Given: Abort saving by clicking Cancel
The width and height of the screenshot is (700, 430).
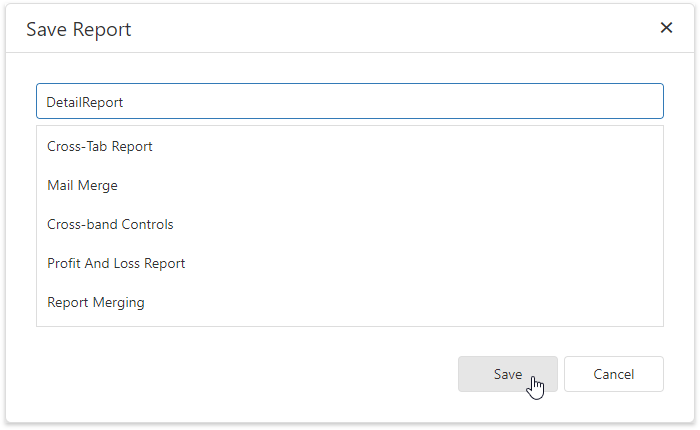Looking at the screenshot, I should tap(613, 374).
